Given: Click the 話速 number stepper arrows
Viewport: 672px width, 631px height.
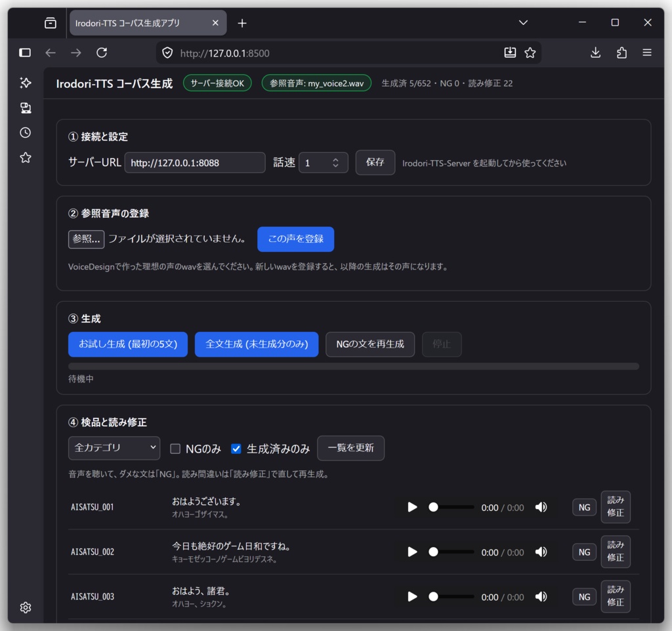Looking at the screenshot, I should [x=335, y=163].
